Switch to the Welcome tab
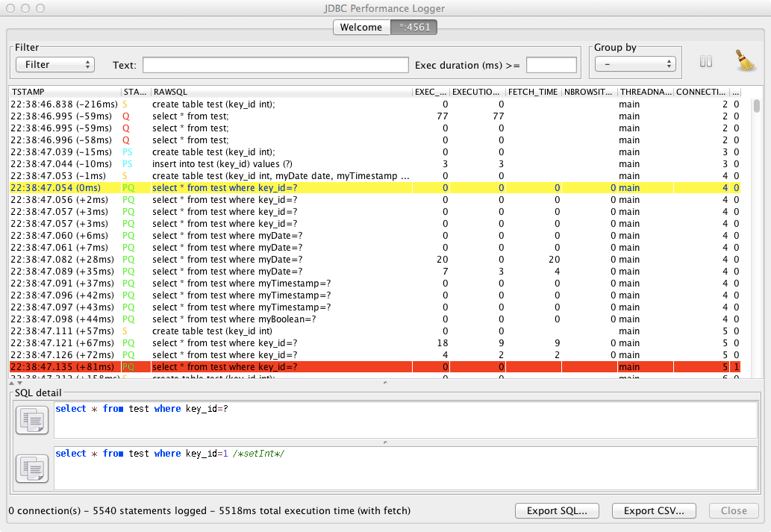771x532 pixels. click(x=361, y=27)
